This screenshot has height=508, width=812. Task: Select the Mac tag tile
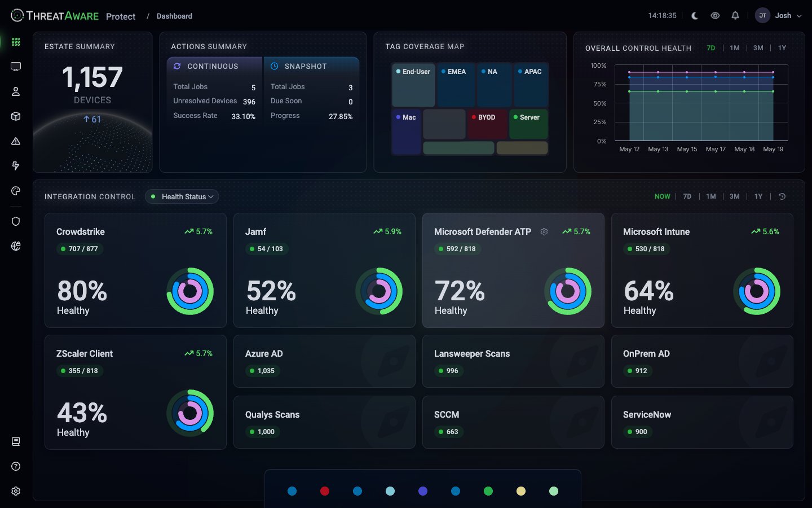pos(406,132)
